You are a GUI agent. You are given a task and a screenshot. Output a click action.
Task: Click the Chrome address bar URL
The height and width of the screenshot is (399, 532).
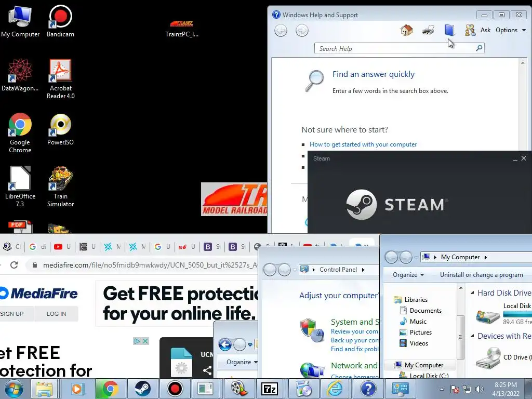coord(149,265)
